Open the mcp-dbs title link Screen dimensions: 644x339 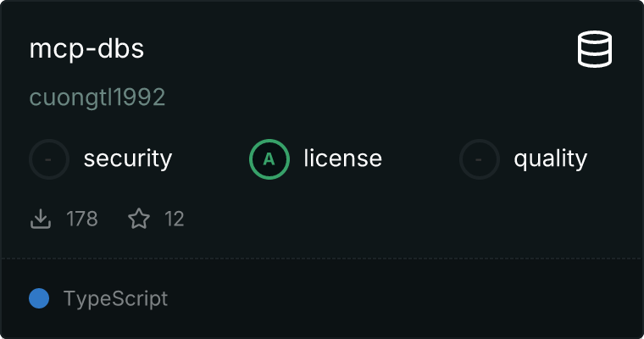pyautogui.click(x=86, y=49)
